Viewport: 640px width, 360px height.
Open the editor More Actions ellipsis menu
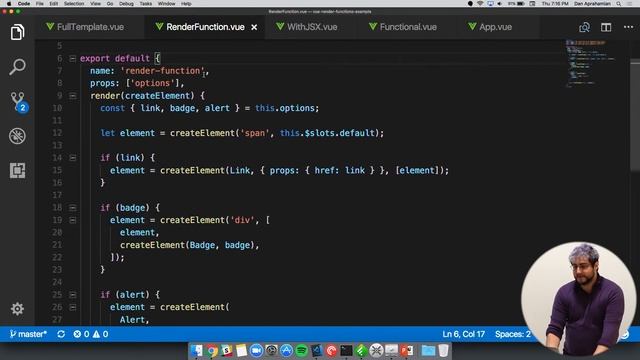click(x=628, y=27)
